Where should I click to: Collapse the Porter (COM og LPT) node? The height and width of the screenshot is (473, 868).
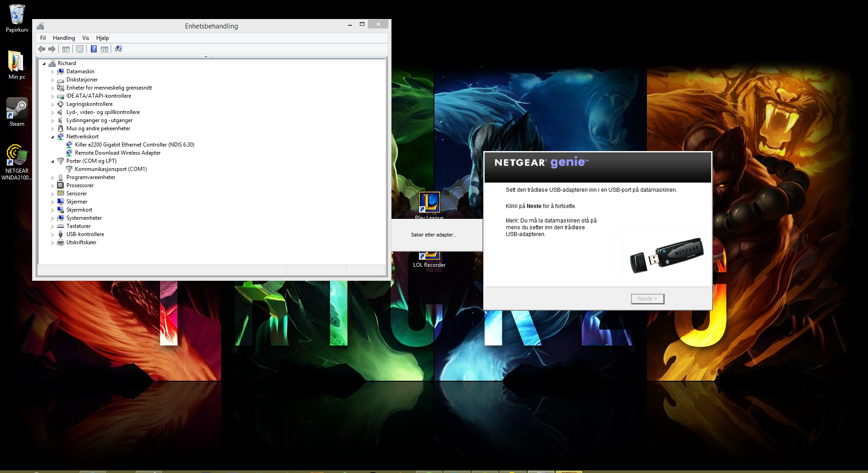point(52,161)
